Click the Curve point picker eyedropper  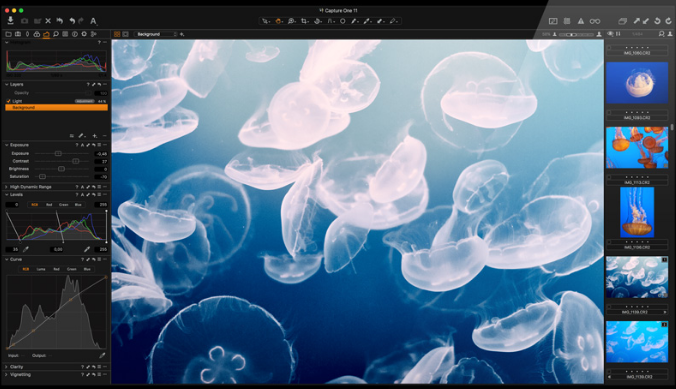pos(102,355)
